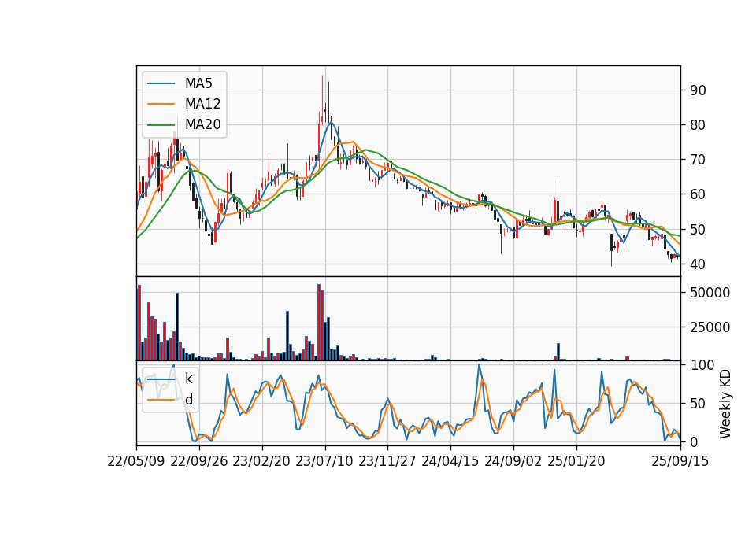756x543 pixels.
Task: Click the 24/04/15 date label
Action: pyautogui.click(x=450, y=461)
